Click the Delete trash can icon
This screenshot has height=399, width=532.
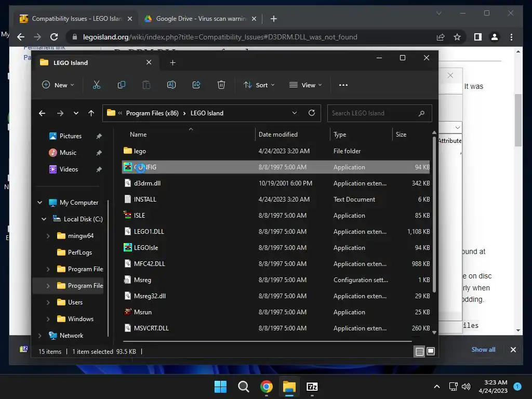(x=221, y=85)
